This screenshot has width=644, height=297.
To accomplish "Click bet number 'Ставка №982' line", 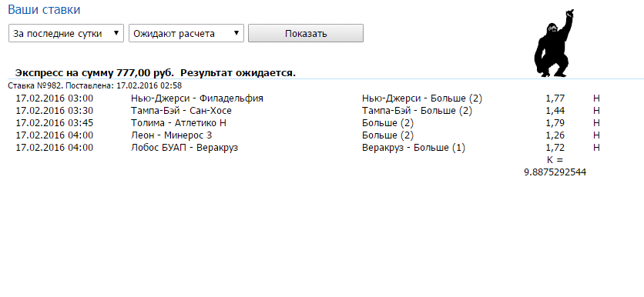I will point(95,85).
